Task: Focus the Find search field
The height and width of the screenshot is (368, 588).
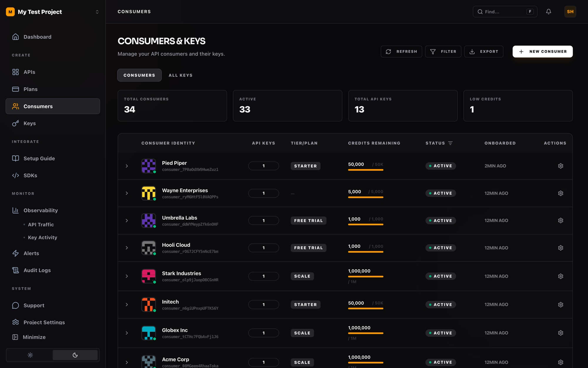Action: 505,11
